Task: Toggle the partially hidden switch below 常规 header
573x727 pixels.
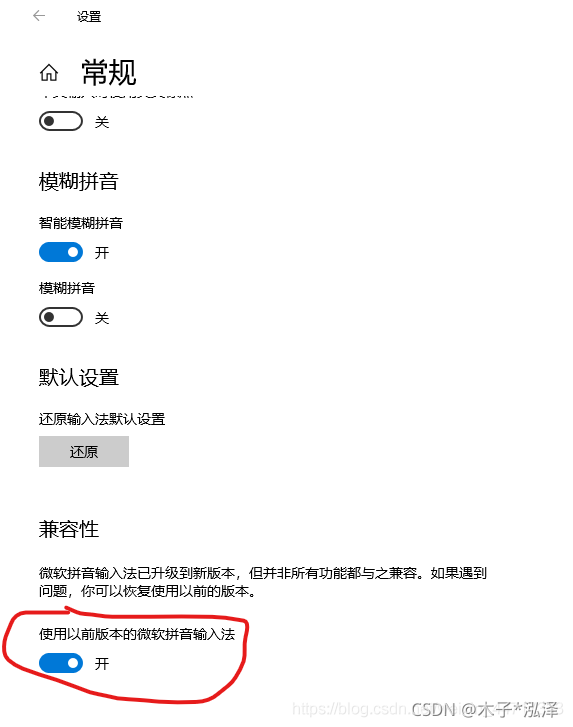Action: (61, 121)
